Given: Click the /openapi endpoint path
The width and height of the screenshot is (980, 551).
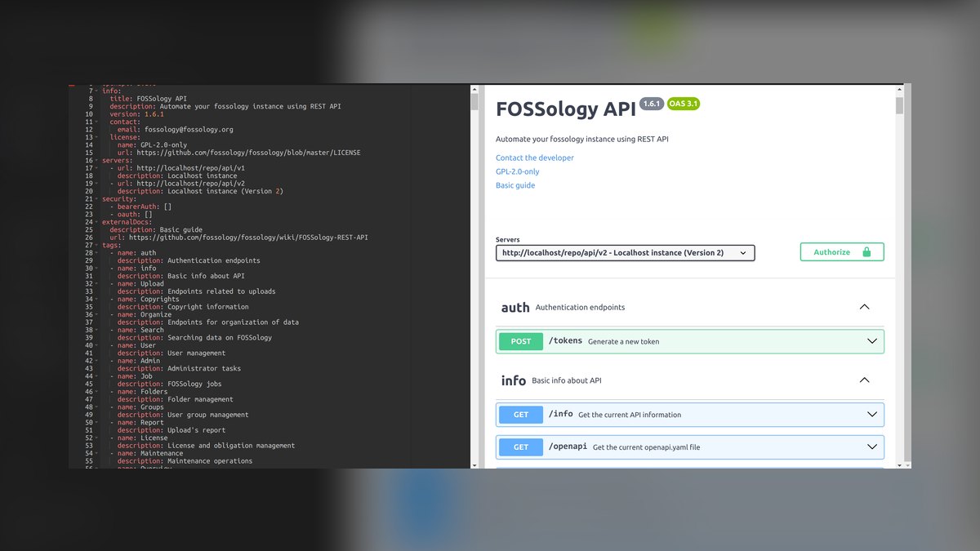Looking at the screenshot, I should tap(568, 447).
